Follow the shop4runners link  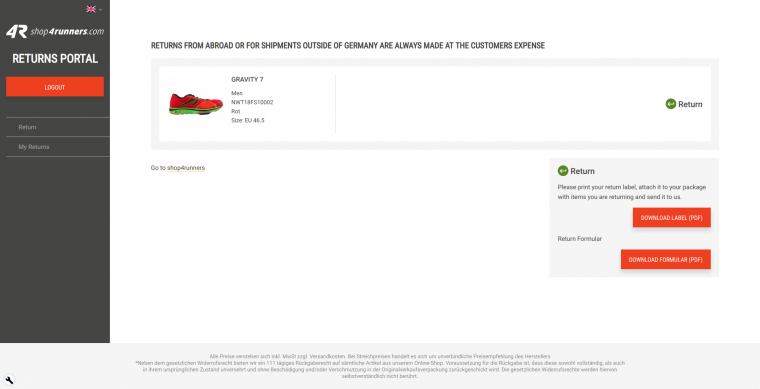[186, 168]
